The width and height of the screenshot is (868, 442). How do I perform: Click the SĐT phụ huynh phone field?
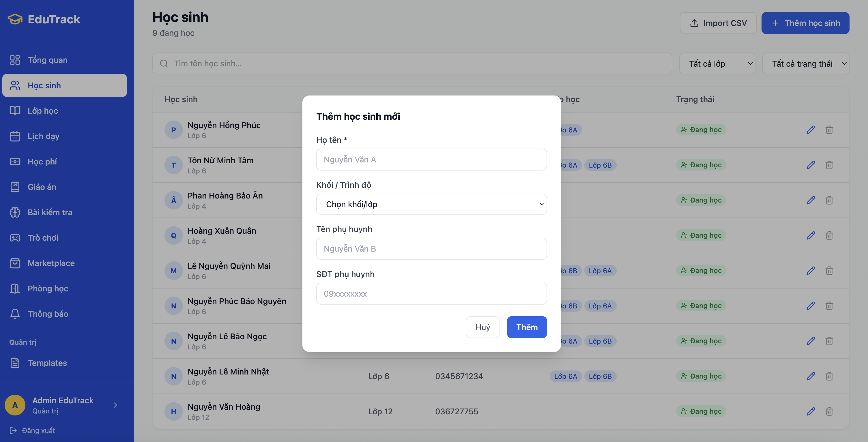[431, 294]
